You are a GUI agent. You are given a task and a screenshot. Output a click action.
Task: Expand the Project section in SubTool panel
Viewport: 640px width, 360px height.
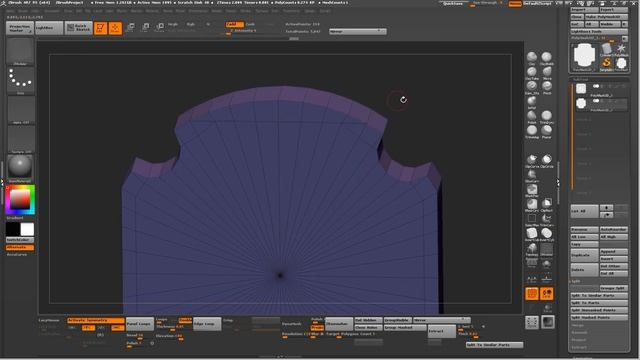coord(578,340)
